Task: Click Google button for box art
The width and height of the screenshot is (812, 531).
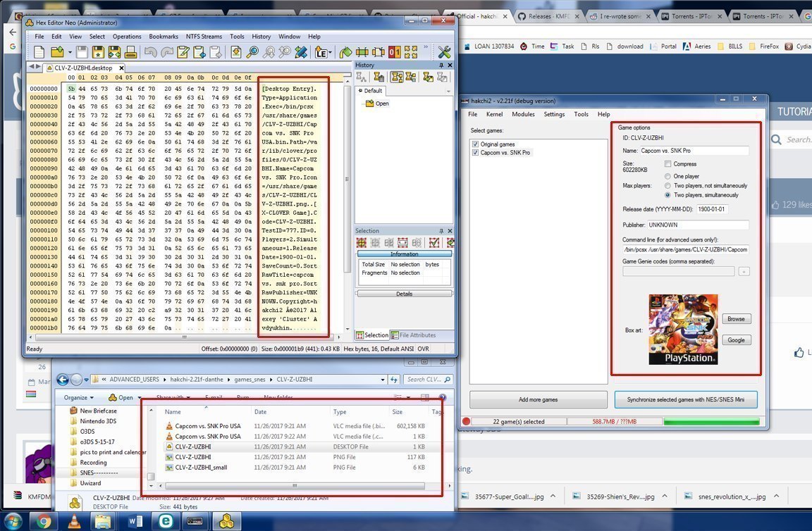Action: point(736,340)
